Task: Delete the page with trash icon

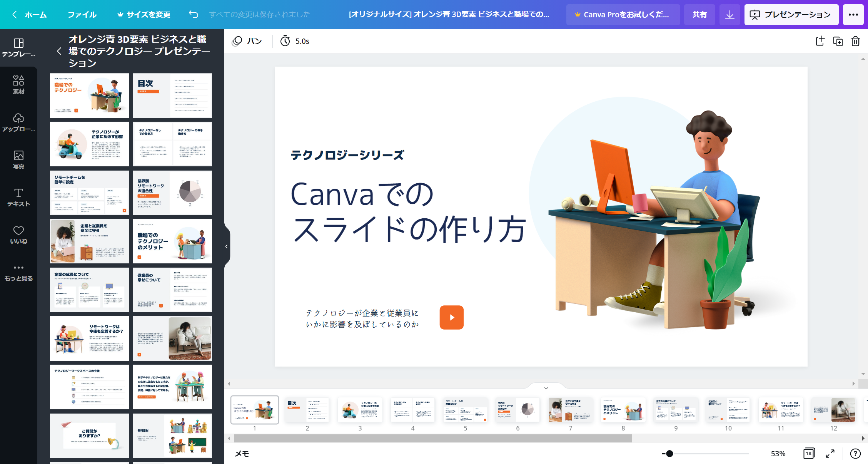Action: coord(855,41)
